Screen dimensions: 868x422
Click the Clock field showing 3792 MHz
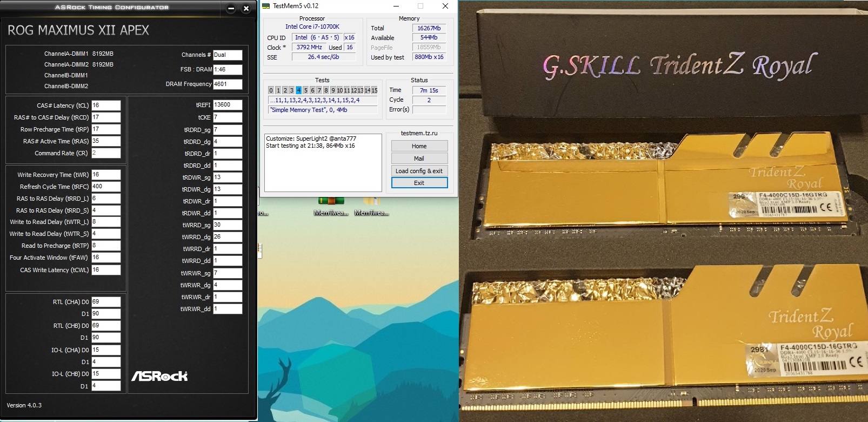[x=309, y=47]
